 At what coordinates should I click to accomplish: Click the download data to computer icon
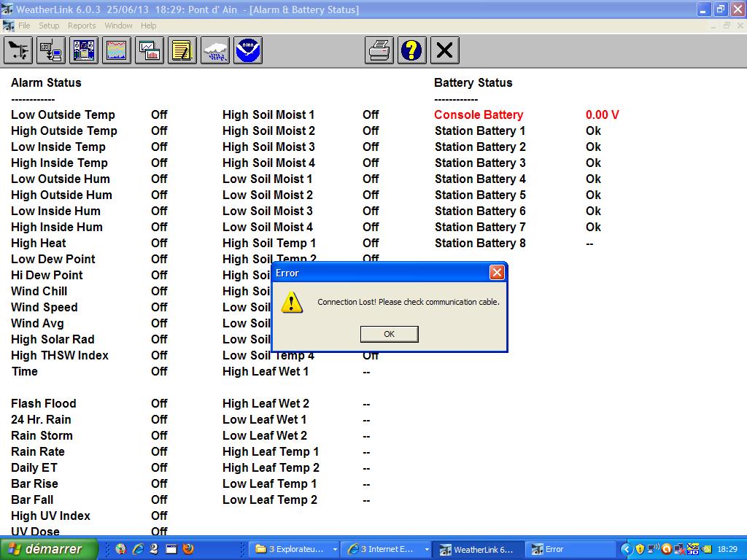51,50
